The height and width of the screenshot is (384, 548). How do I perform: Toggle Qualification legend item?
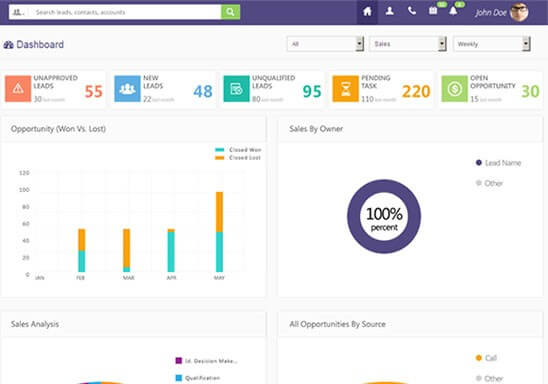pyautogui.click(x=198, y=378)
